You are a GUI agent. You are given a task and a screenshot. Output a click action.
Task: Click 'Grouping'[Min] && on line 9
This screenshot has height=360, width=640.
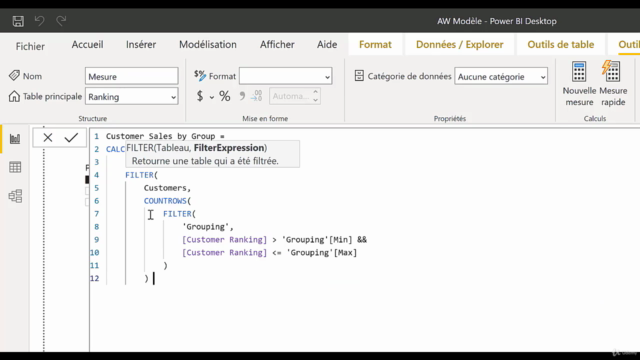(x=324, y=240)
